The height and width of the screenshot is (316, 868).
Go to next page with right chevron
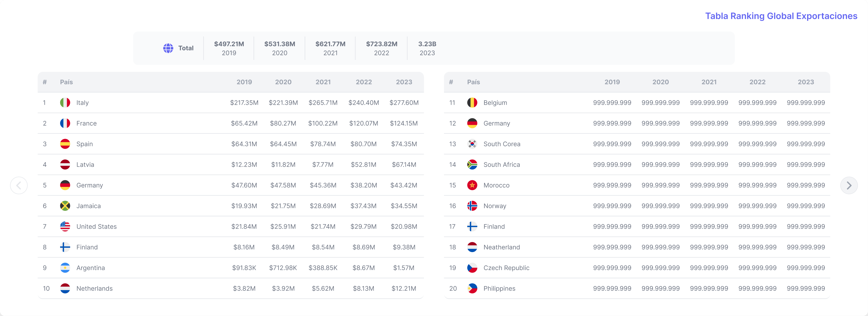(x=849, y=185)
